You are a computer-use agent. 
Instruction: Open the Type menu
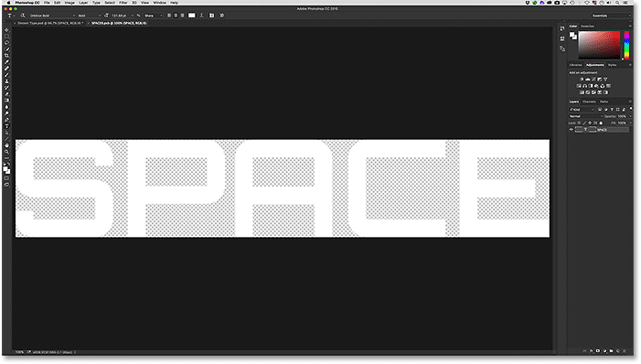click(96, 3)
